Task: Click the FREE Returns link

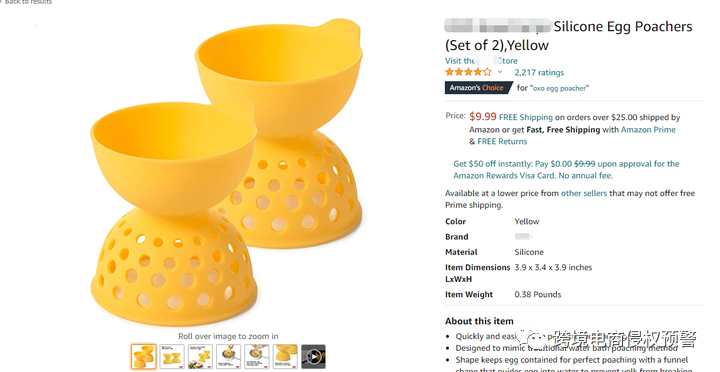Action: (502, 141)
